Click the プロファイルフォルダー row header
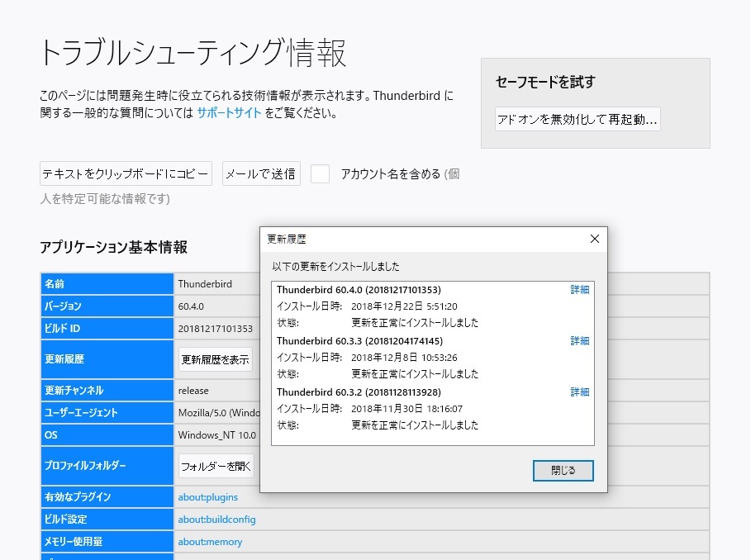This screenshot has width=751, height=560. click(x=107, y=466)
